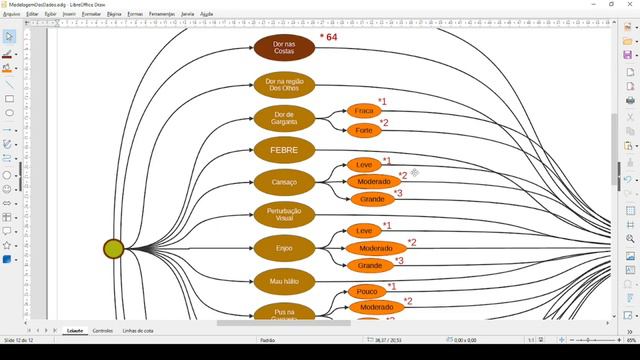Open the Fill Color dropdown arrow

16,69
